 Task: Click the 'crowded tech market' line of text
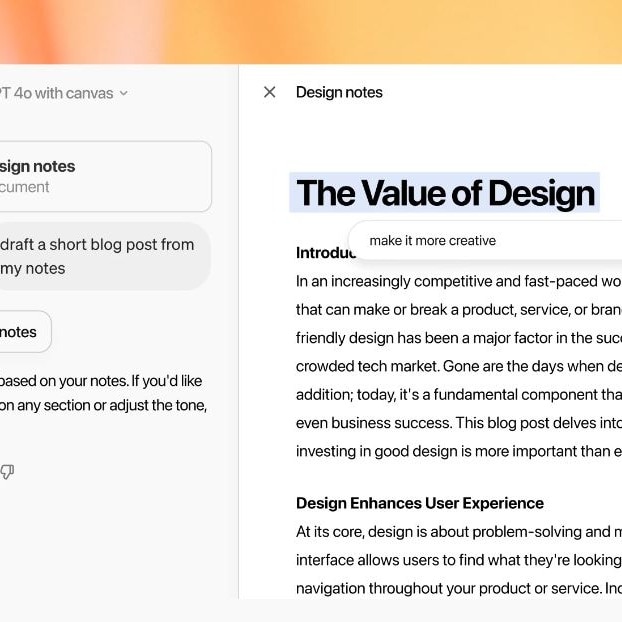coord(459,366)
